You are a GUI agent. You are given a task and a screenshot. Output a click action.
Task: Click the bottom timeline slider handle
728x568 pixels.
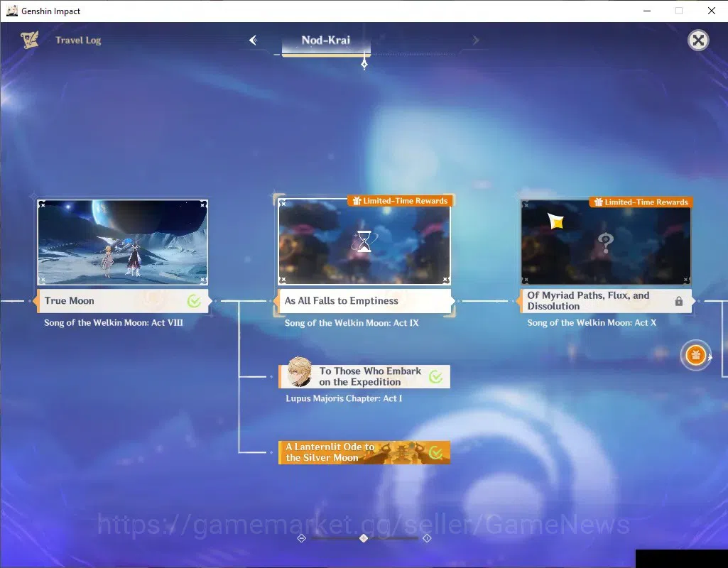point(364,538)
